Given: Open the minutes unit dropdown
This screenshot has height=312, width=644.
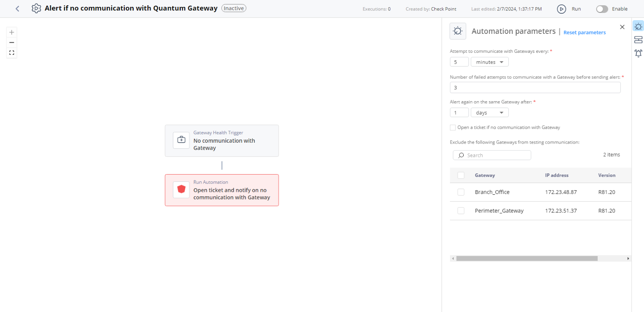Looking at the screenshot, I should click(489, 62).
